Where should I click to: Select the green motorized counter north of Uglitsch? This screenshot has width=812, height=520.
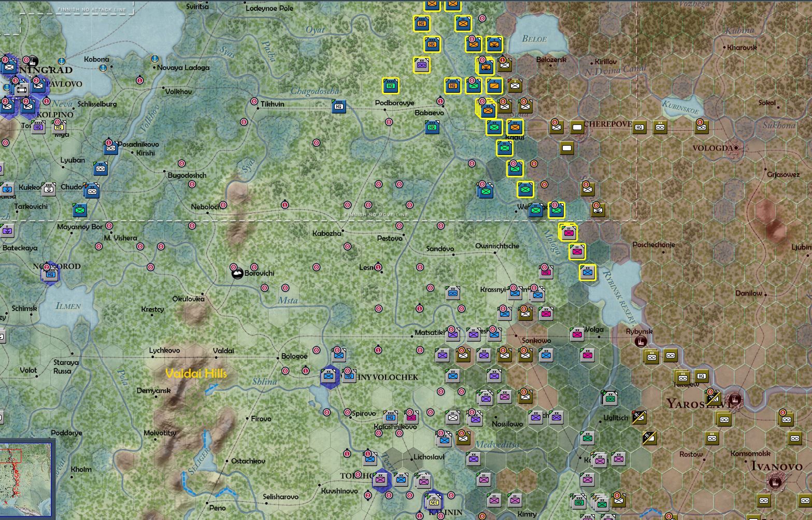[x=610, y=398]
